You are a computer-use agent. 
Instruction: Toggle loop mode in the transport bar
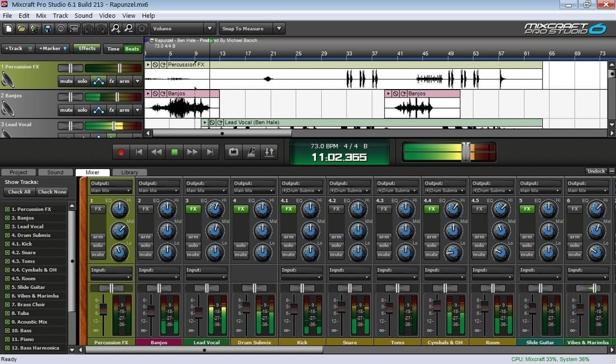pyautogui.click(x=234, y=152)
